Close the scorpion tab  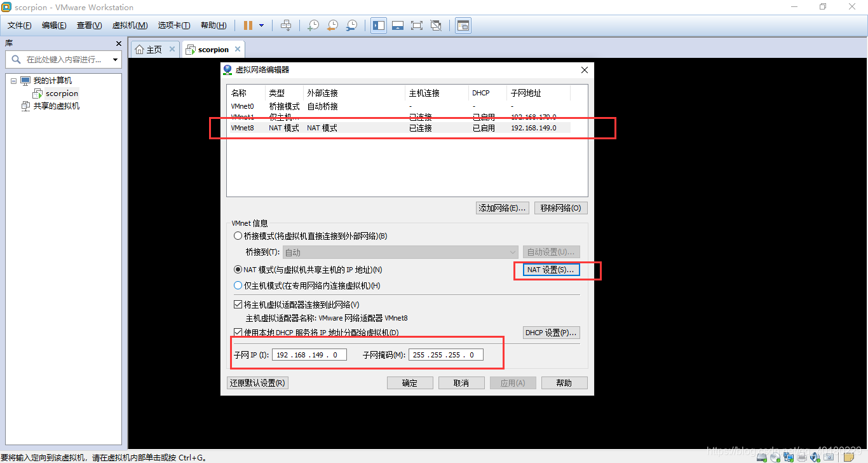[238, 49]
